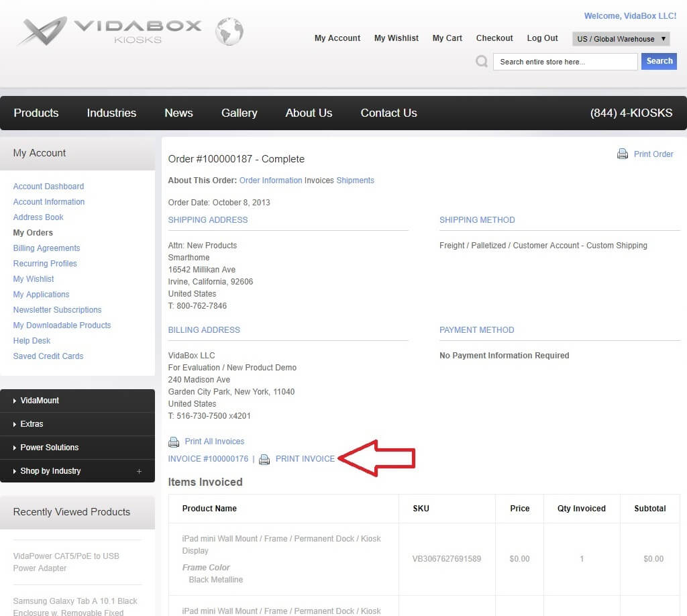Click the Search button
Viewport: 687px width, 616px height.
(659, 61)
